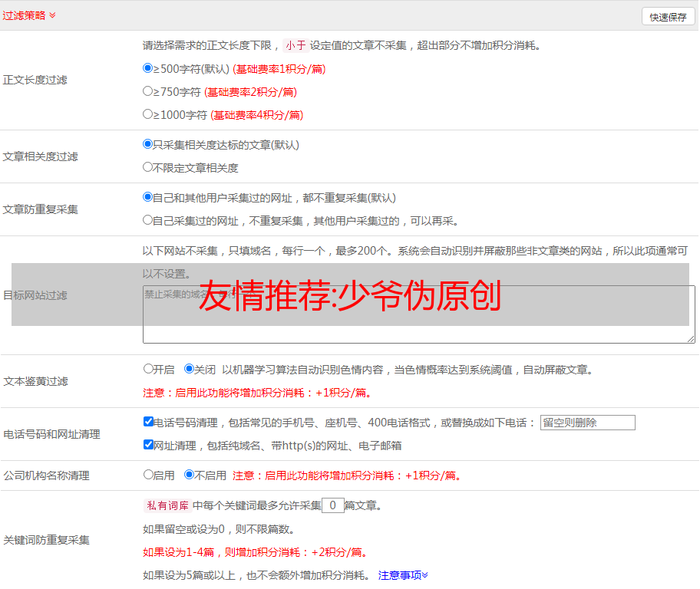Toggle the 网址清理 checkbox
The width and height of the screenshot is (700, 589).
pyautogui.click(x=148, y=445)
